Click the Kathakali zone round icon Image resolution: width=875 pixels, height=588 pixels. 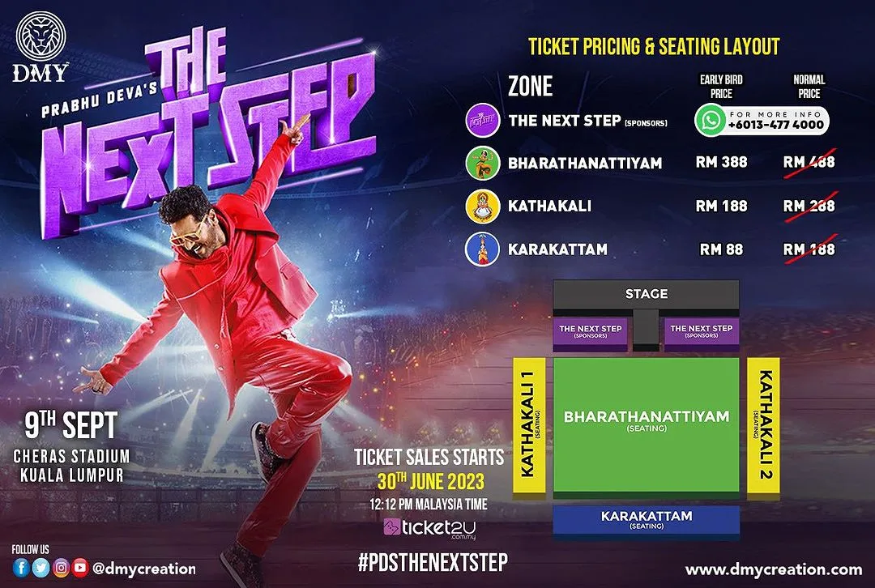(482, 207)
